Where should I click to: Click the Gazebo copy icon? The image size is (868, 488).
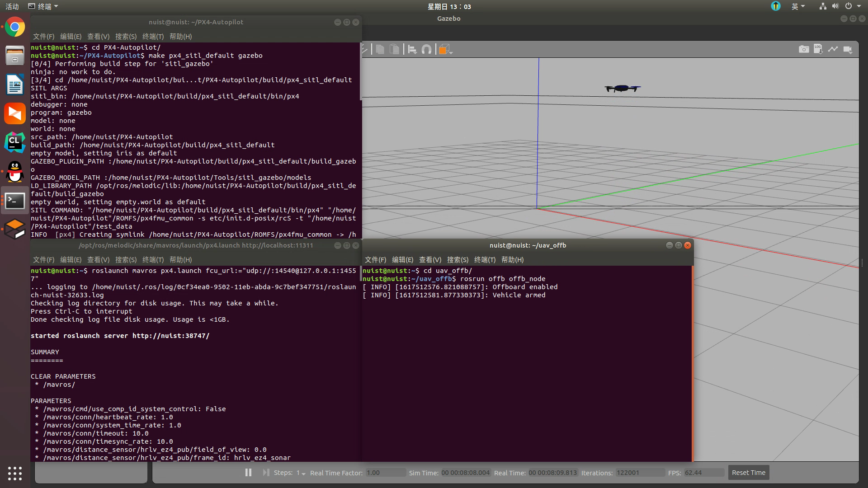pos(380,49)
